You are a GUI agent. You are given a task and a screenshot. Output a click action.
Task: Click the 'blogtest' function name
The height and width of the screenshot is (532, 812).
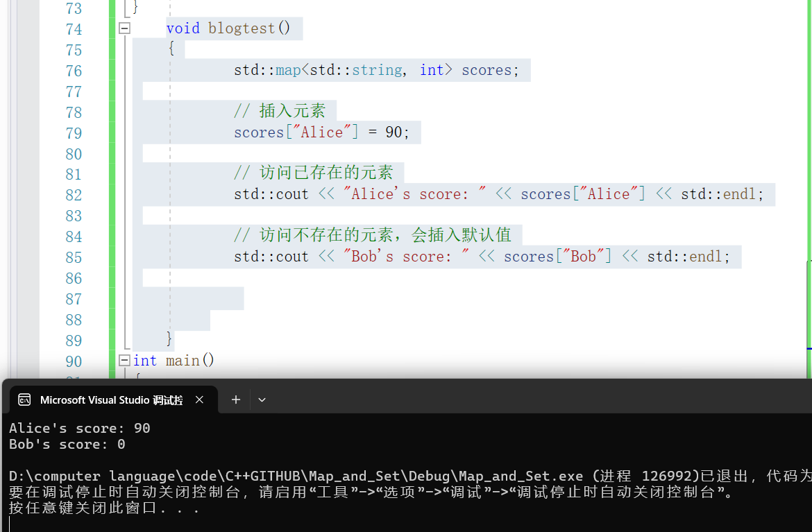pyautogui.click(x=242, y=28)
